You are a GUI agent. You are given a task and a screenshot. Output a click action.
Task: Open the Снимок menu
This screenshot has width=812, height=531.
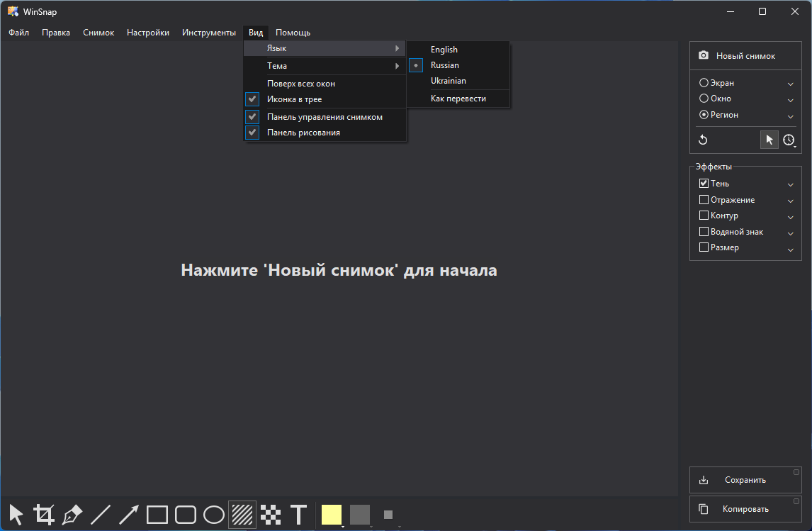98,32
